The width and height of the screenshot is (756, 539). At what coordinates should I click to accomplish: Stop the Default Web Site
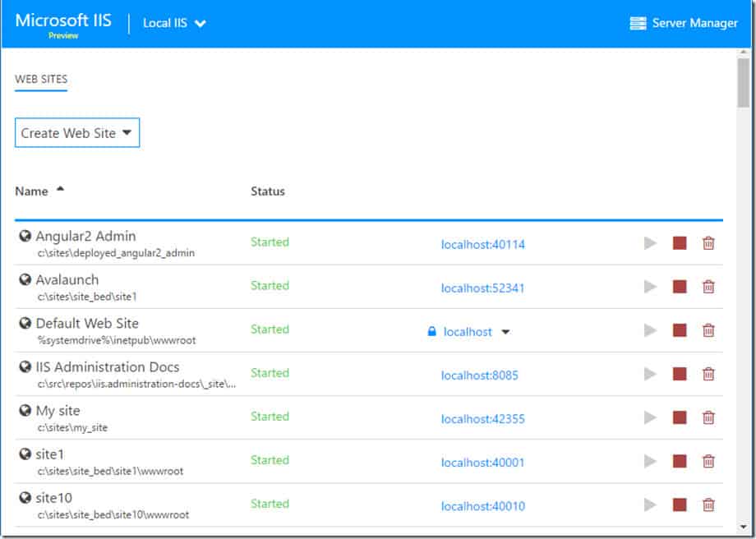pos(680,330)
